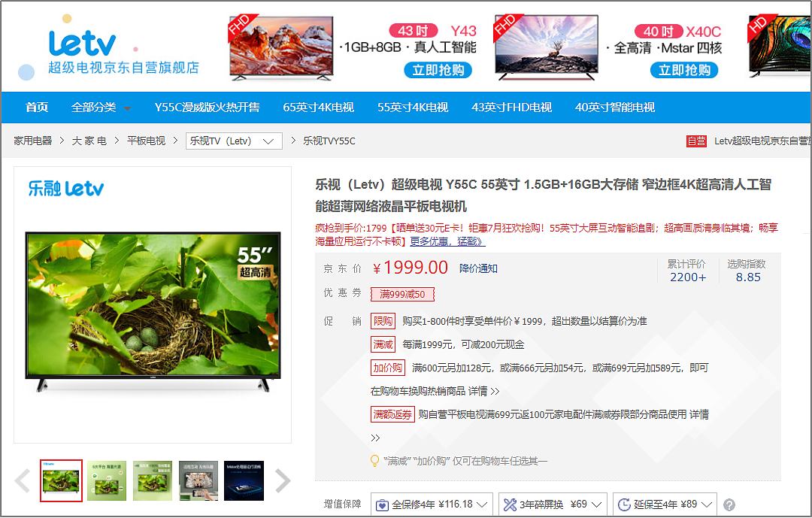The width and height of the screenshot is (812, 518).
Task: Click the red 自营 badge
Action: pos(696,141)
